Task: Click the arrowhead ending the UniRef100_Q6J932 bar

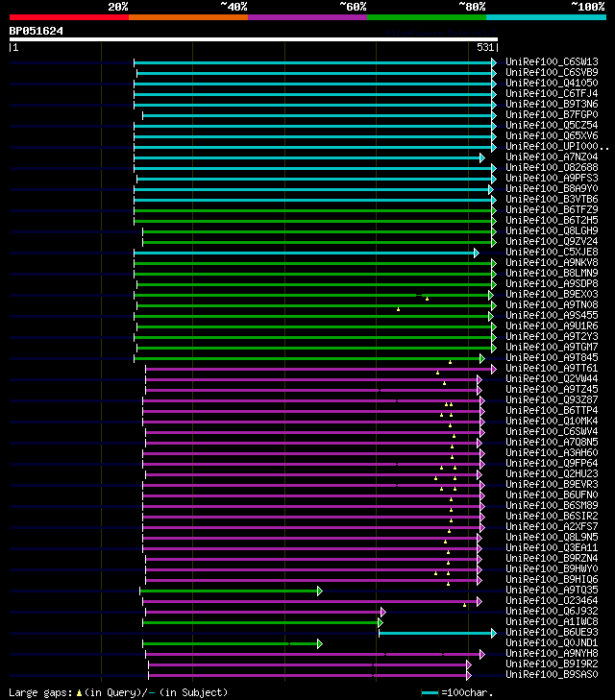Action: pos(383,612)
